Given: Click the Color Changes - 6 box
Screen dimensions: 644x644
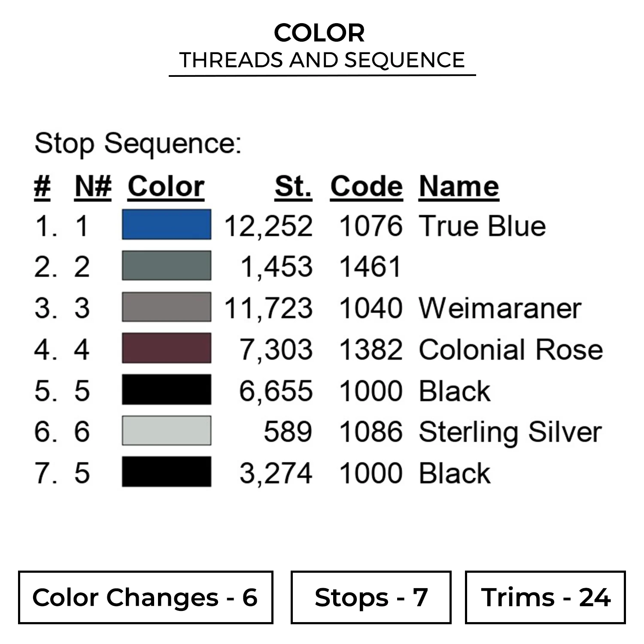Looking at the screenshot, I should coord(146,597).
